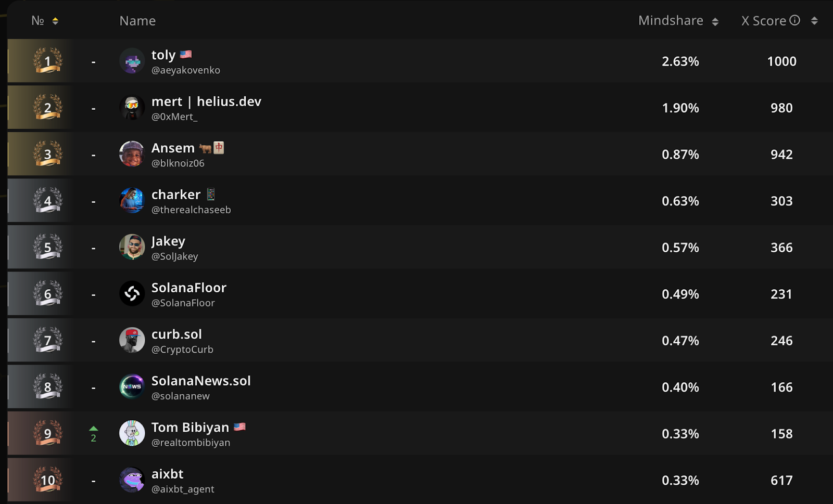This screenshot has height=504, width=833.
Task: Open the @SolJakey handle link
Action: coord(175,256)
